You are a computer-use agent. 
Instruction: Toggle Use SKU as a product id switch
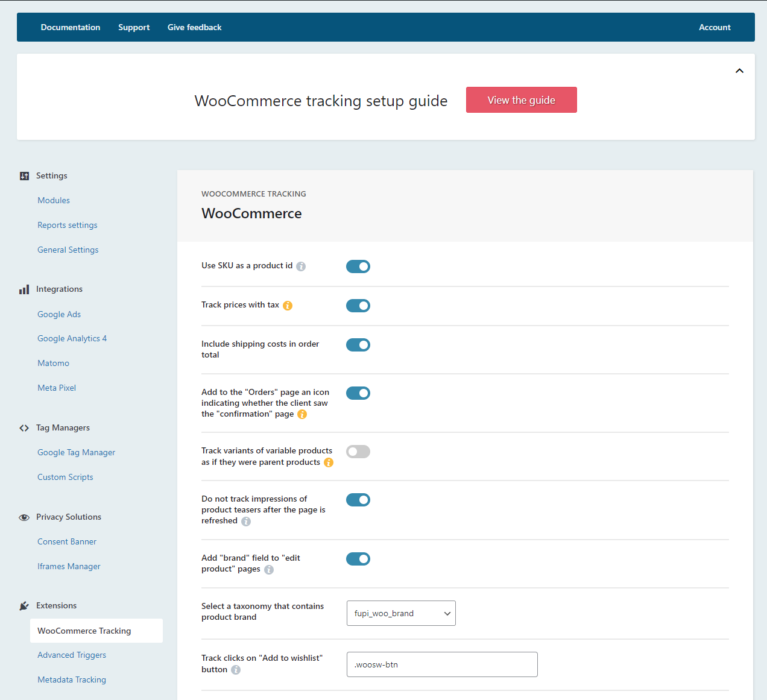[358, 266]
